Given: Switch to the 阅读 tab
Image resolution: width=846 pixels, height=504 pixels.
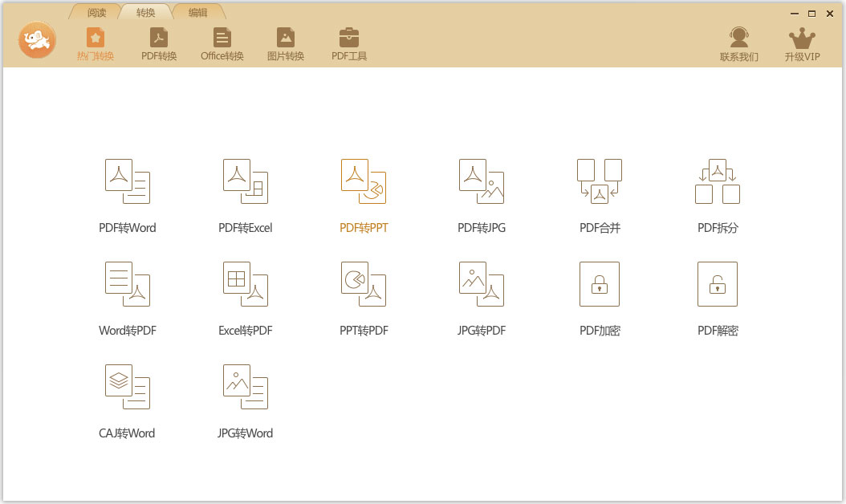Looking at the screenshot, I should (96, 13).
